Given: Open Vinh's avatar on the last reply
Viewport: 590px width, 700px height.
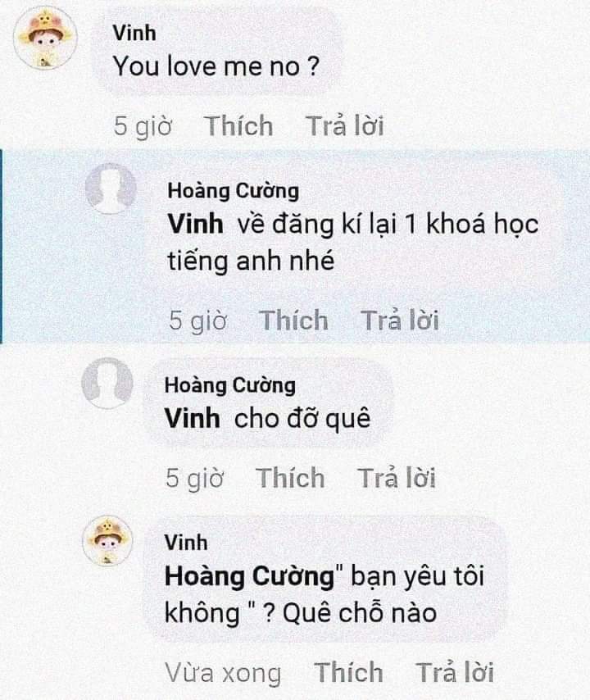Looking at the screenshot, I should tap(107, 541).
